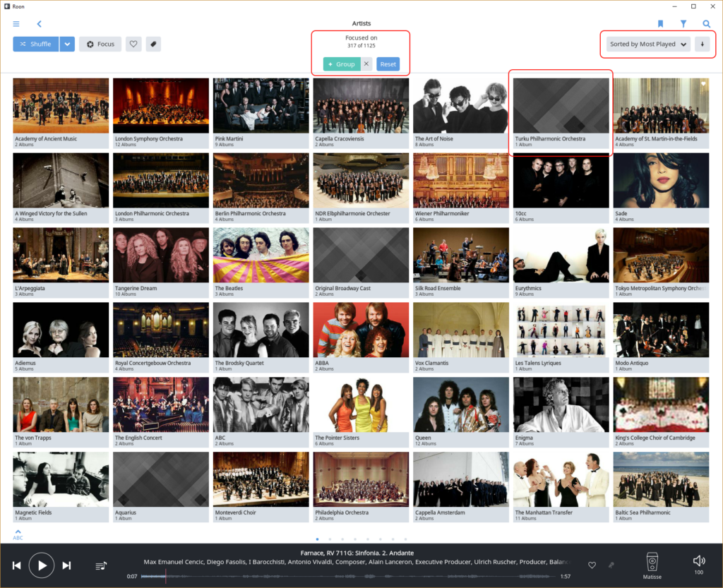Viewport: 723px width, 588px height.
Task: Open Capella Cracoviensis artist tile
Action: click(361, 113)
